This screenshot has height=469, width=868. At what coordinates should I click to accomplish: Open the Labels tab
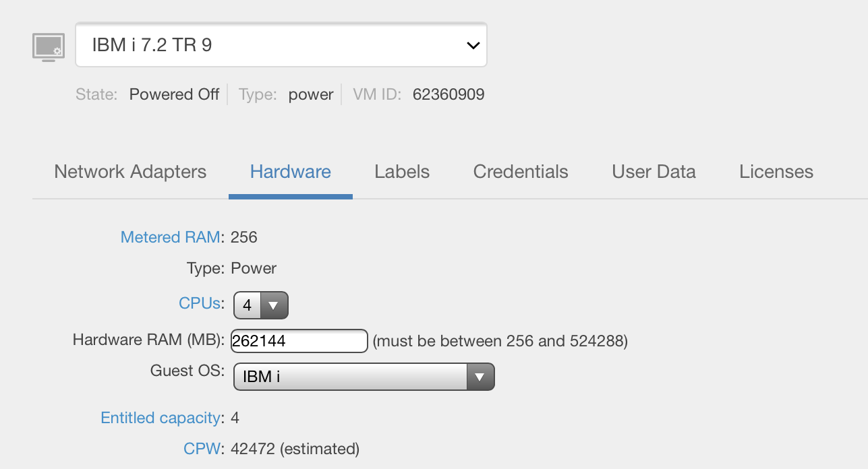(402, 172)
